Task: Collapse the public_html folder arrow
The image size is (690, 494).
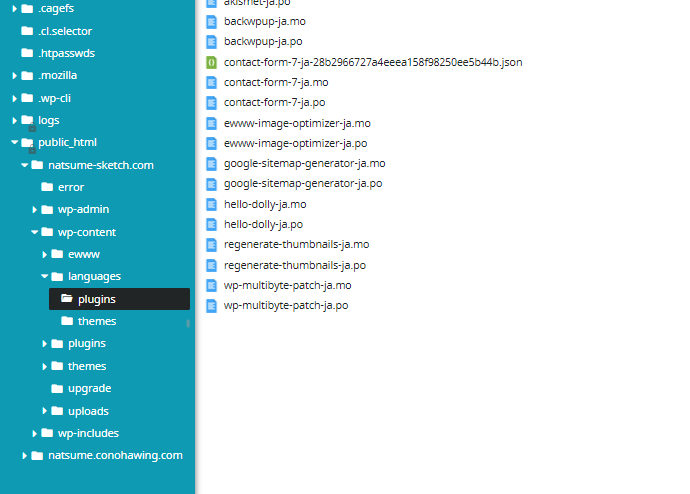Action: pyautogui.click(x=15, y=142)
